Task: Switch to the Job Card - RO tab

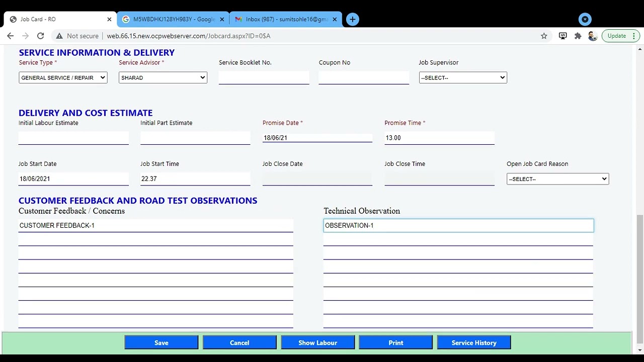Action: pyautogui.click(x=60, y=19)
